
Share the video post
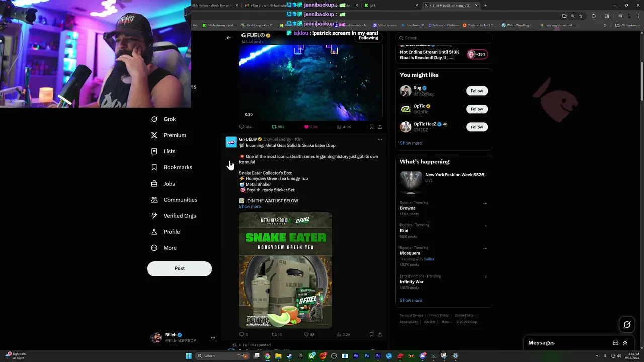coord(380,127)
